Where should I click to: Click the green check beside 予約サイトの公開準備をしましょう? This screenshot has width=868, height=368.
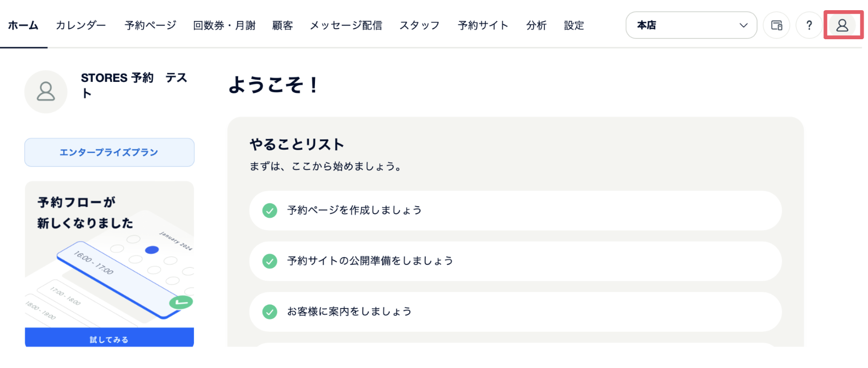point(269,261)
